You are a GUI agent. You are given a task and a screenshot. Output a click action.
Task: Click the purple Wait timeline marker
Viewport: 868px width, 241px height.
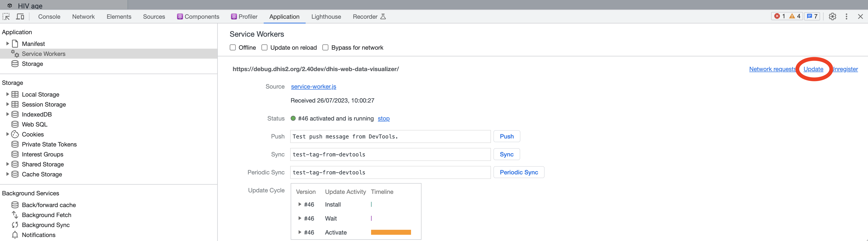(x=371, y=218)
